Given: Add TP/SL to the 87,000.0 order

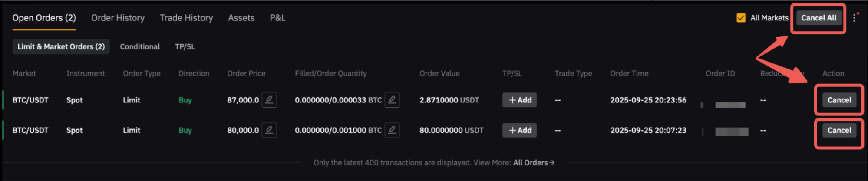Looking at the screenshot, I should 519,100.
